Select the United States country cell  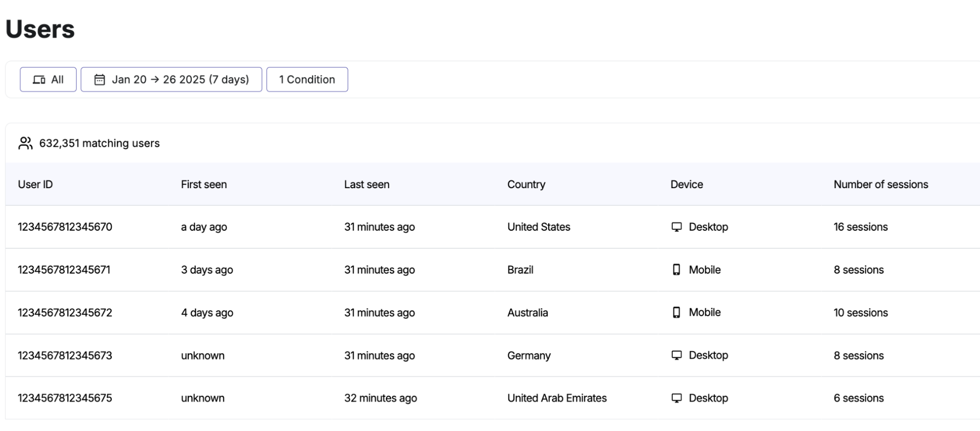point(539,227)
